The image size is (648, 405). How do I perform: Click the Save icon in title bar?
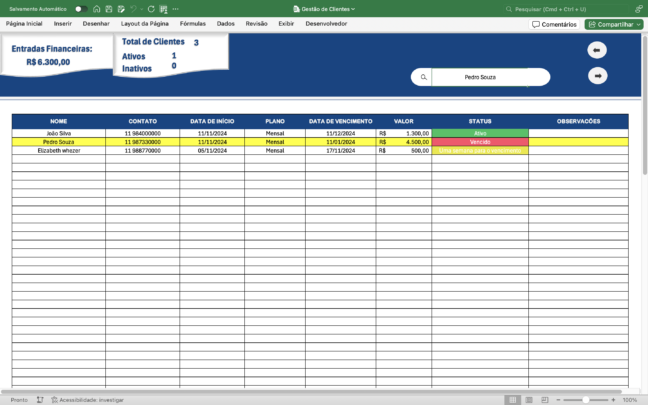click(x=110, y=8)
